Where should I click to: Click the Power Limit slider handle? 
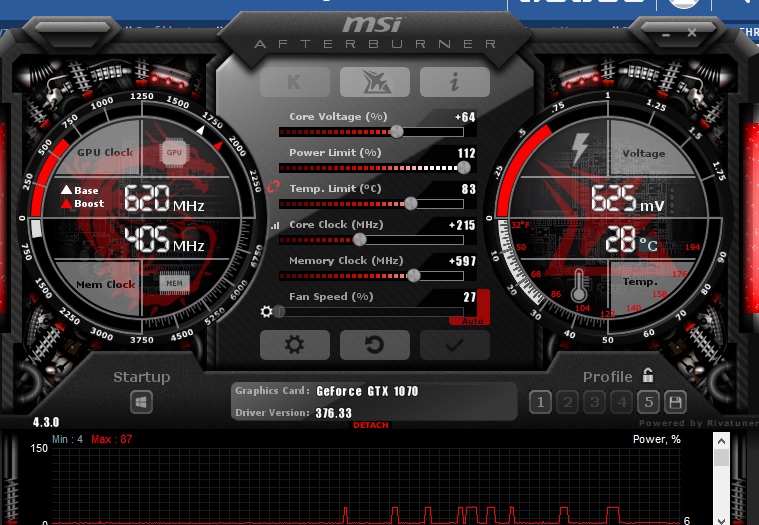point(464,167)
